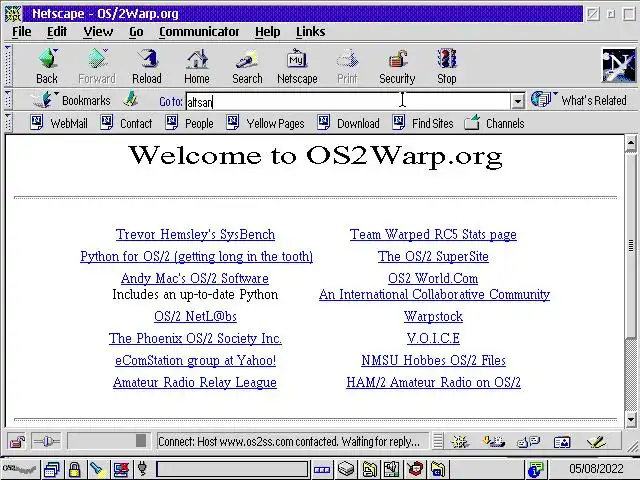Toggle the online/offline connection plug icon
Screen dimensions: 640x480
[46, 442]
